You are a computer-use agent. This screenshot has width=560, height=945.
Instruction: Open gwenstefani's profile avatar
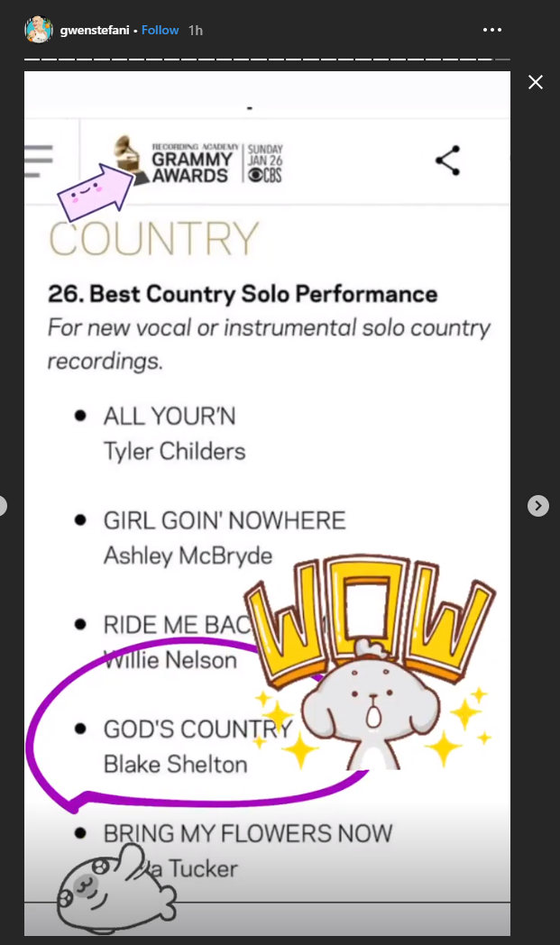coord(39,30)
